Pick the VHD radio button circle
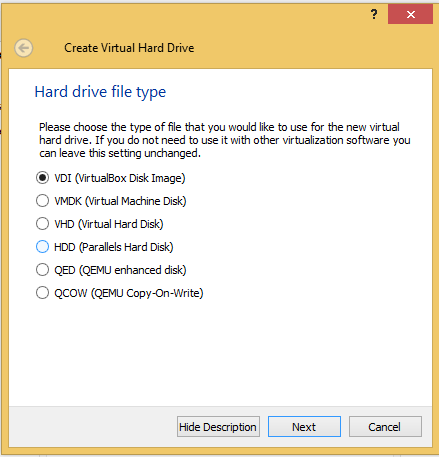This screenshot has height=457, width=439. (x=42, y=224)
